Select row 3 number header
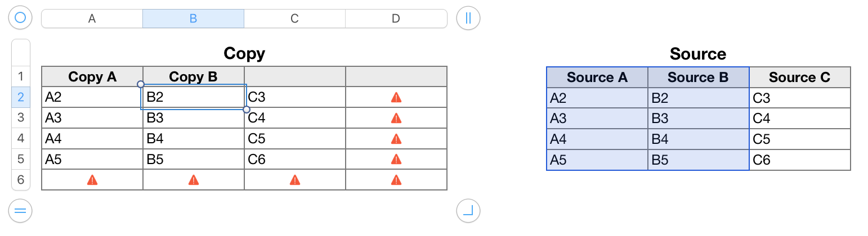The height and width of the screenshot is (236, 868). click(x=21, y=118)
